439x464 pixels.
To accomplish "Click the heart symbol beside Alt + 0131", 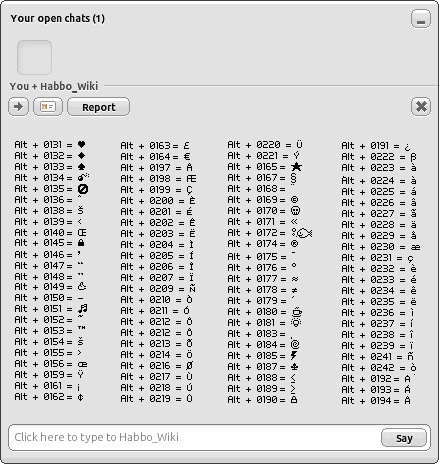I will point(81,145).
